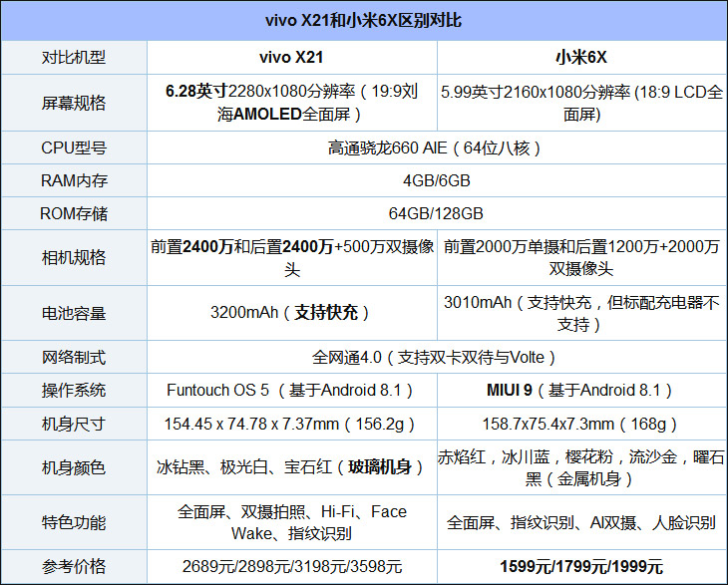Click the '小米6X' column header
728x585 pixels.
point(581,58)
